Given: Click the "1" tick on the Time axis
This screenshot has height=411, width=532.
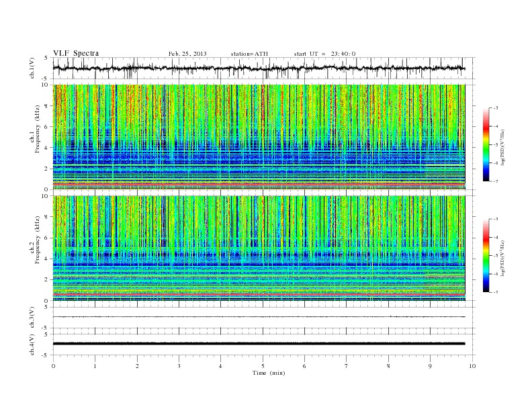Looking at the screenshot, I should 95,366.
